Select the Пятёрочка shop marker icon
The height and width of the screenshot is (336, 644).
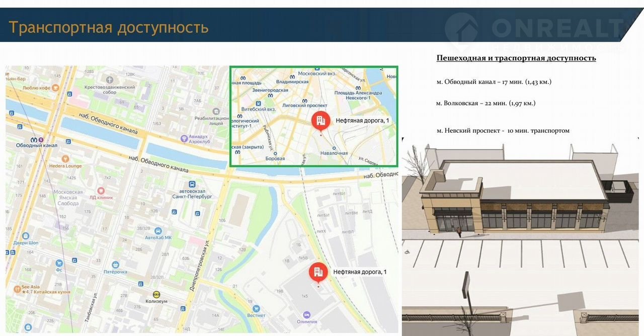coord(116,265)
